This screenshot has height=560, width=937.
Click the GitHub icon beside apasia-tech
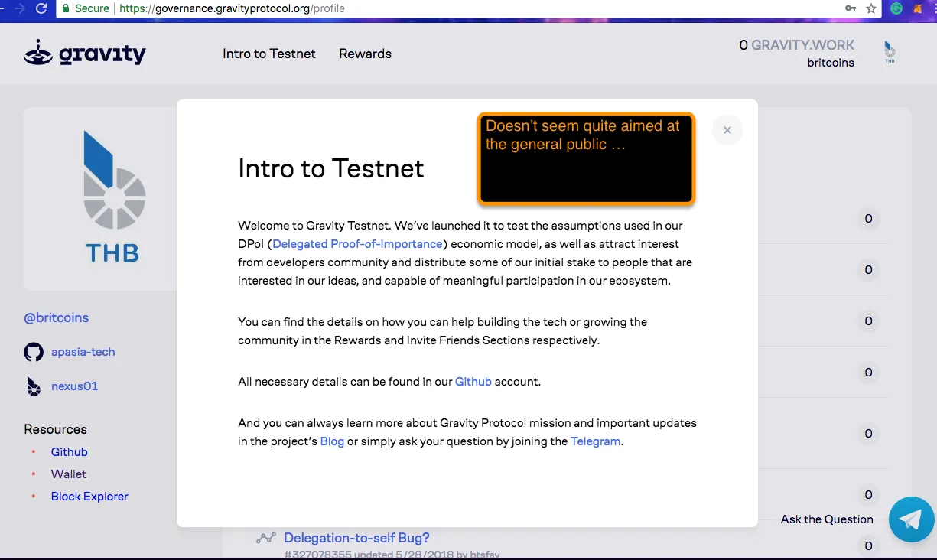point(34,352)
